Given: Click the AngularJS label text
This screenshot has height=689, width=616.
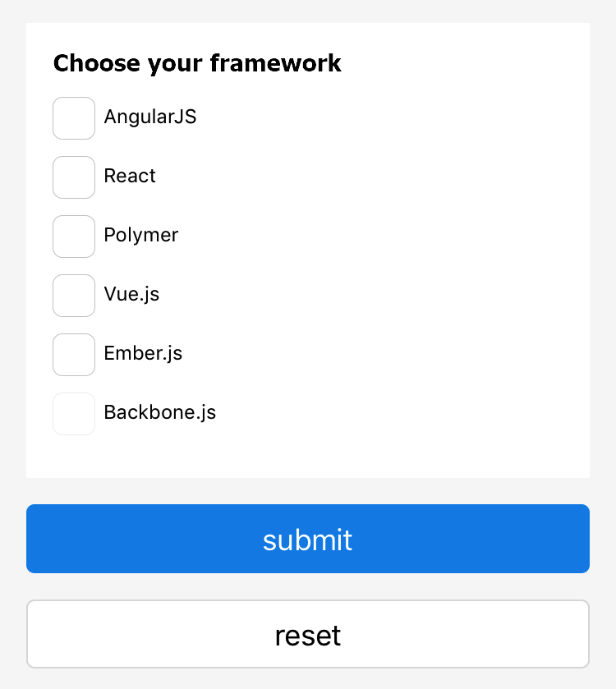Looking at the screenshot, I should [150, 117].
